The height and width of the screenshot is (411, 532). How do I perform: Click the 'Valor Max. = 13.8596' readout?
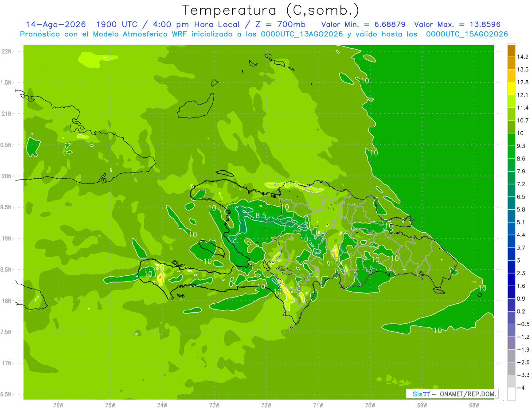[458, 24]
